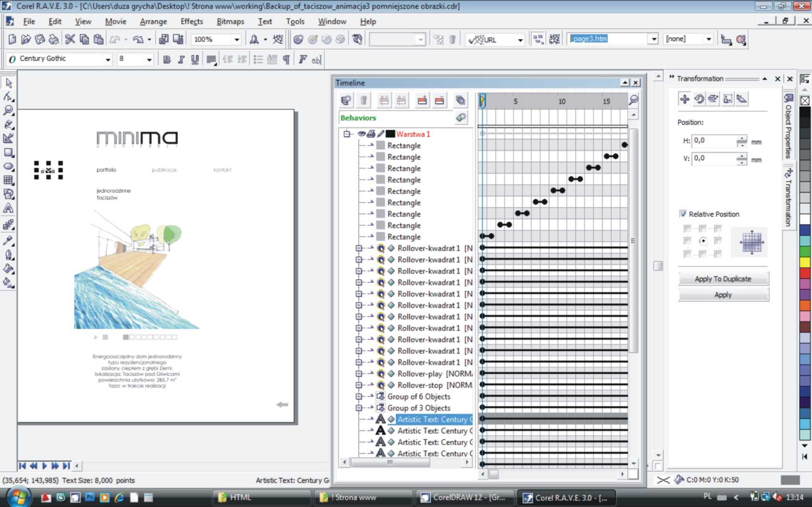Toggle the Relative Position checkbox
Screen dimensions: 812x507
coord(683,214)
